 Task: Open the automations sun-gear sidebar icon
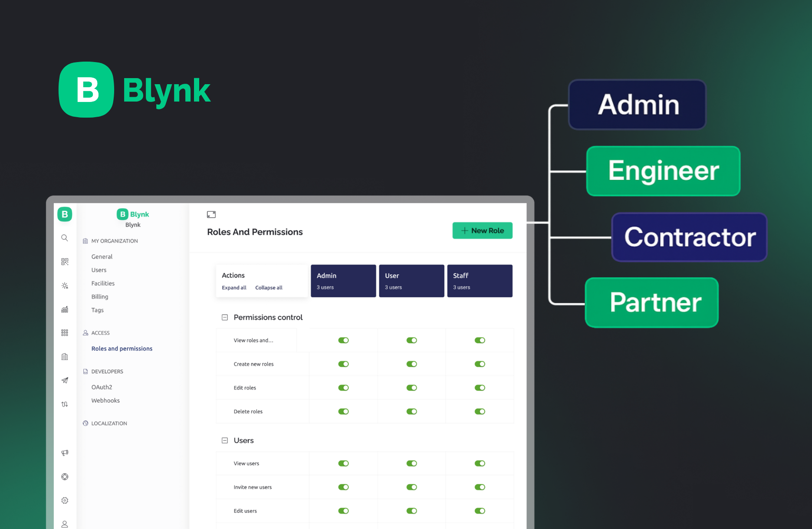[65, 286]
